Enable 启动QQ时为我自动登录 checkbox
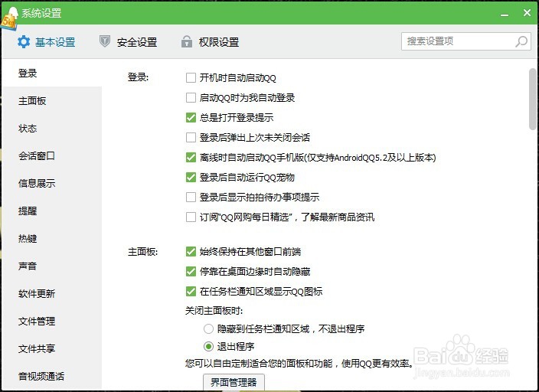The height and width of the screenshot is (392, 539). coord(191,98)
